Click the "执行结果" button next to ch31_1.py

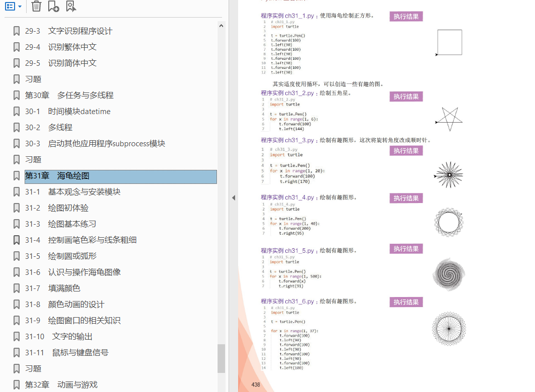(x=406, y=16)
